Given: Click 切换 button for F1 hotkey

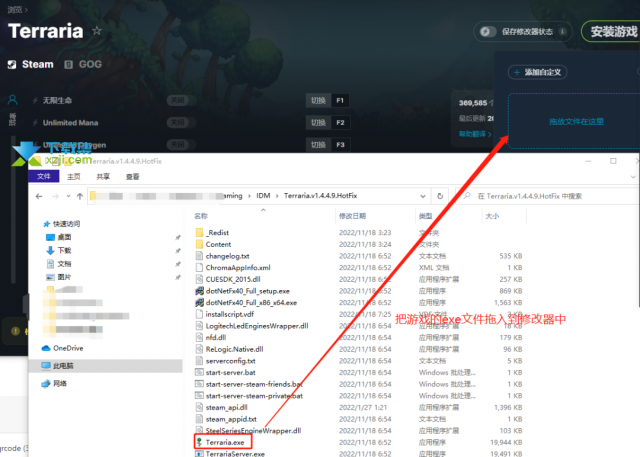Looking at the screenshot, I should (x=318, y=100).
